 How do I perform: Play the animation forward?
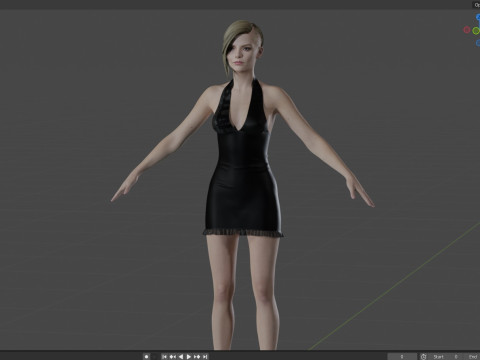pos(189,357)
